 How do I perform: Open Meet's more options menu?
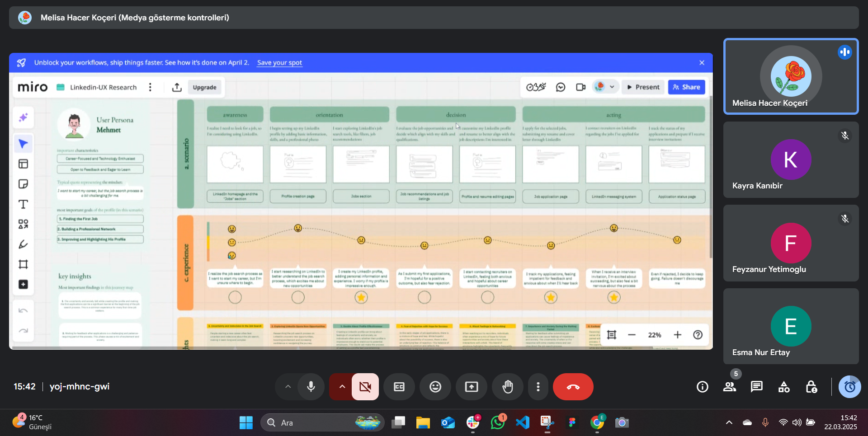pos(538,387)
